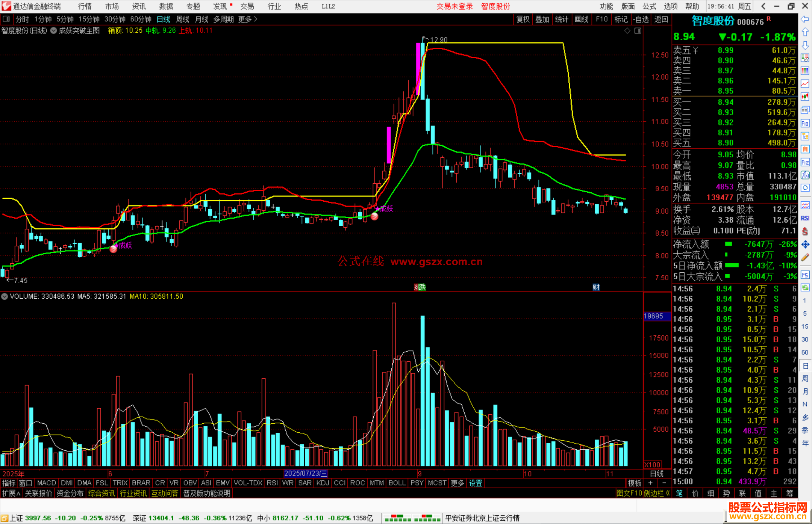Toggle the left panel layout icon
812x524 pixels.
(x=6, y=19)
